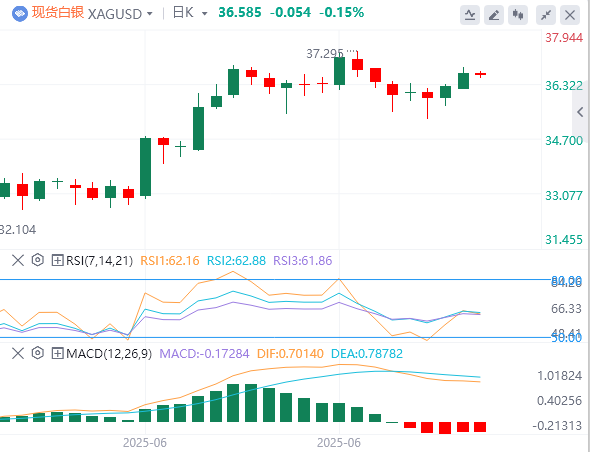Toggle RSI panel expand plus box
This screenshot has height=452, width=590.
pos(57,260)
